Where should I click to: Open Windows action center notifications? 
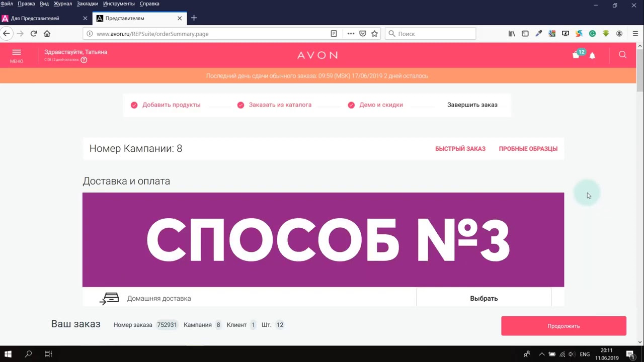point(630,354)
